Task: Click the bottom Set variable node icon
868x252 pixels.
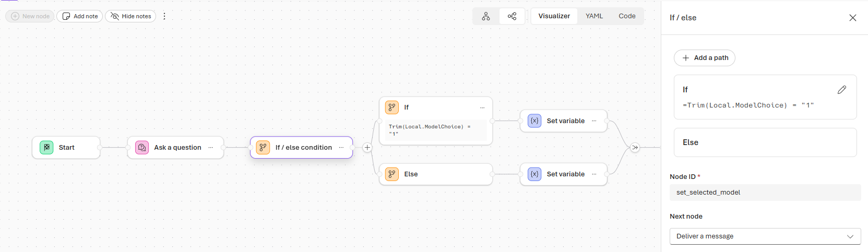Action: tap(534, 174)
